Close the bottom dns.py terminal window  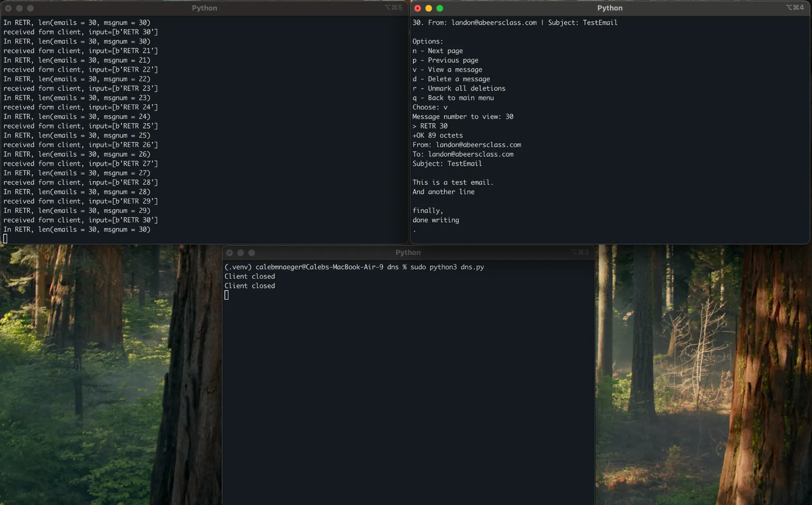pos(230,252)
